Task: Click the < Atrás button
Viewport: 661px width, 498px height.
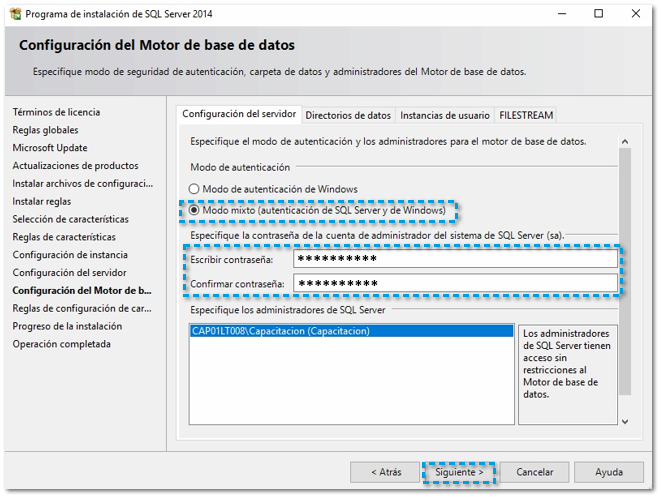Action: tap(386, 472)
